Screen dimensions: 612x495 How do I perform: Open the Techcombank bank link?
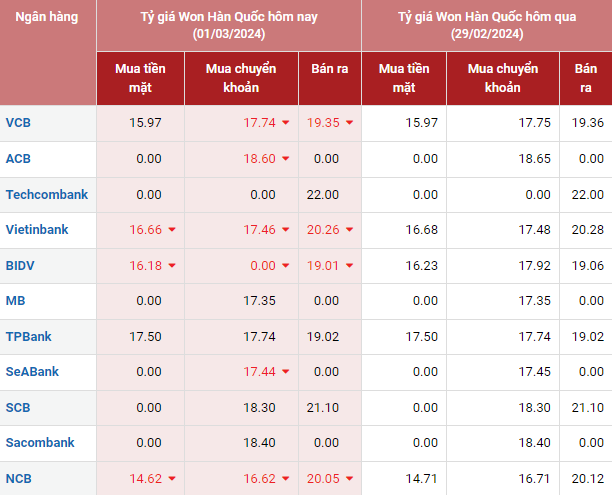(46, 194)
